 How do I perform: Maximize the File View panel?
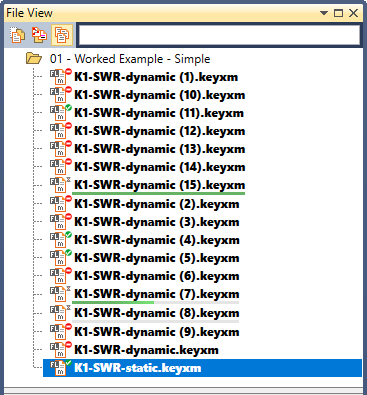(x=338, y=13)
